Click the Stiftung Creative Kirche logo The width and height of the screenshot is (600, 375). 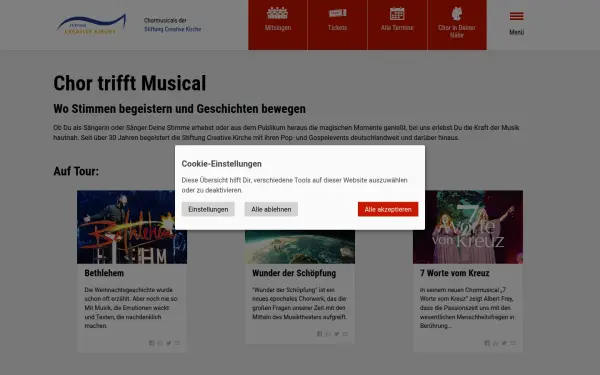(91, 25)
